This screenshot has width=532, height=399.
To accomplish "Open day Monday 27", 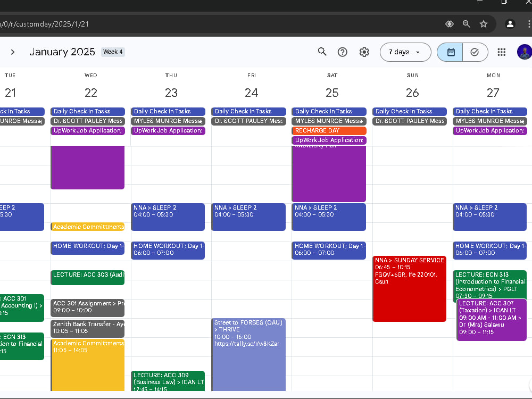I will click(493, 92).
